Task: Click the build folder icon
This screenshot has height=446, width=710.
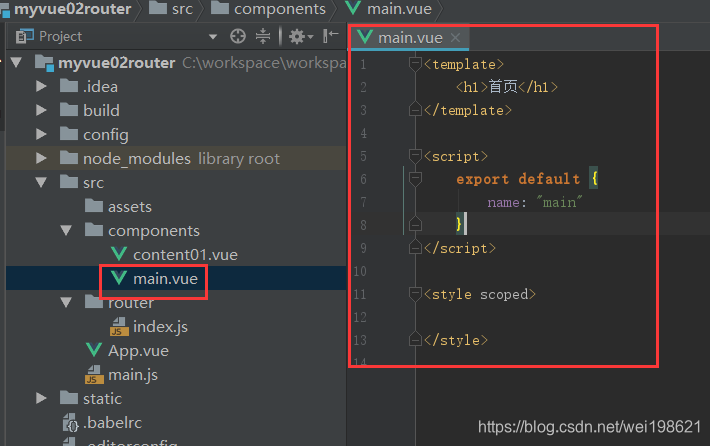Action: (69, 110)
